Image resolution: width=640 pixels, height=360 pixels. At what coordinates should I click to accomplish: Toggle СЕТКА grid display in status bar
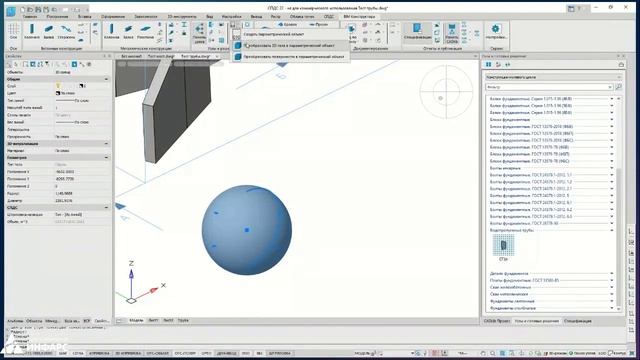tap(78, 353)
